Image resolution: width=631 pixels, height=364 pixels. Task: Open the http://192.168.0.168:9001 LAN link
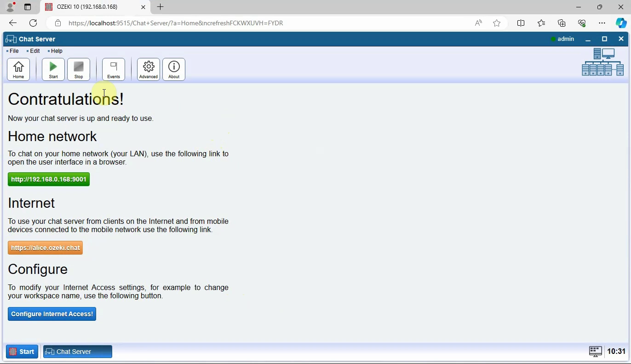(x=49, y=179)
